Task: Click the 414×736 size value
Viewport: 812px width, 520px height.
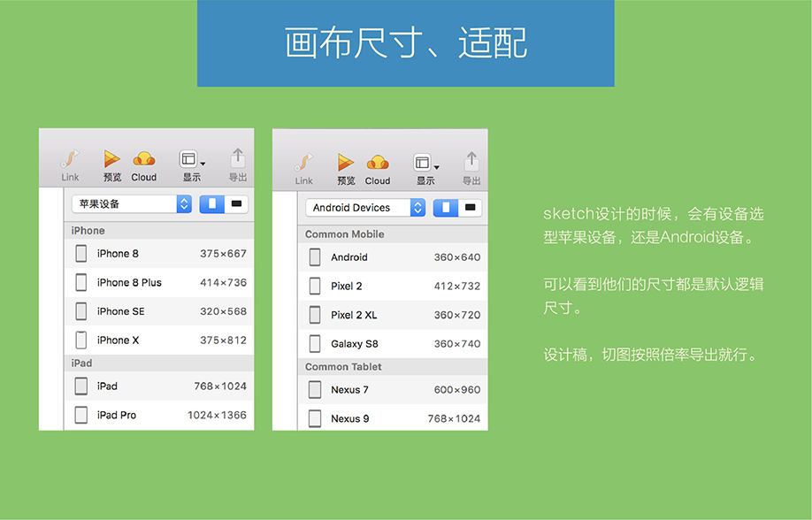Action: pos(223,283)
